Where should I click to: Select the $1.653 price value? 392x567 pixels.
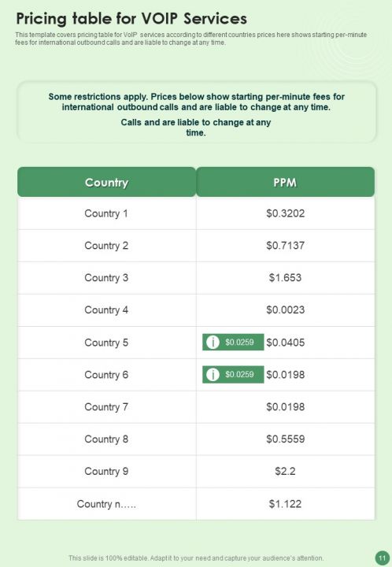coord(285,278)
